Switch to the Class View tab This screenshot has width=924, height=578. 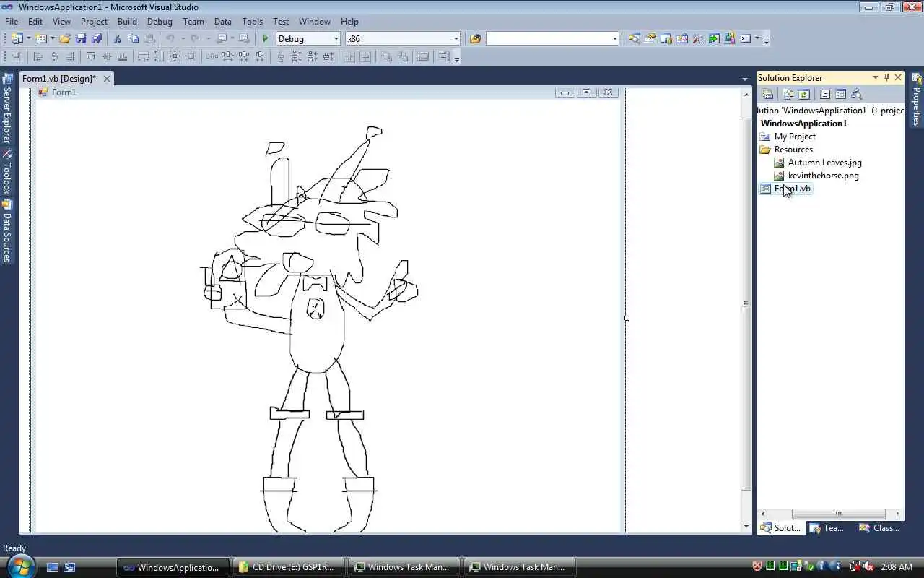pos(879,528)
